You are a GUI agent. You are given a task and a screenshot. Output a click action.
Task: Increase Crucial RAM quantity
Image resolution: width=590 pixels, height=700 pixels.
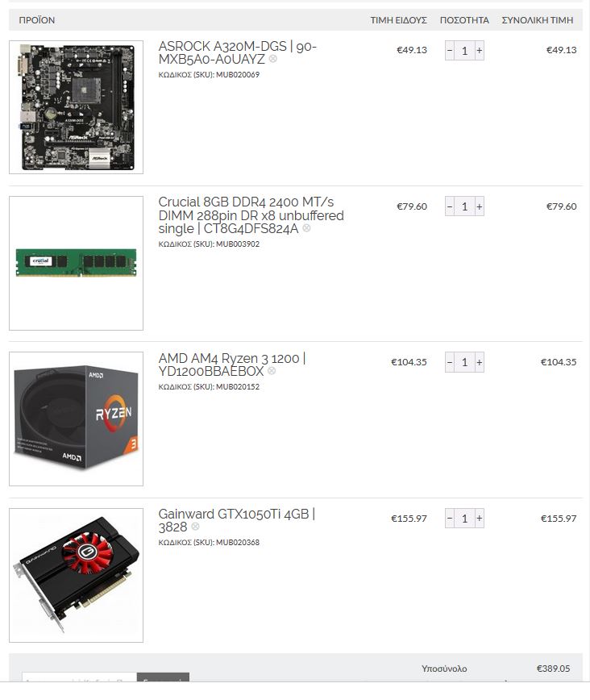coord(479,206)
